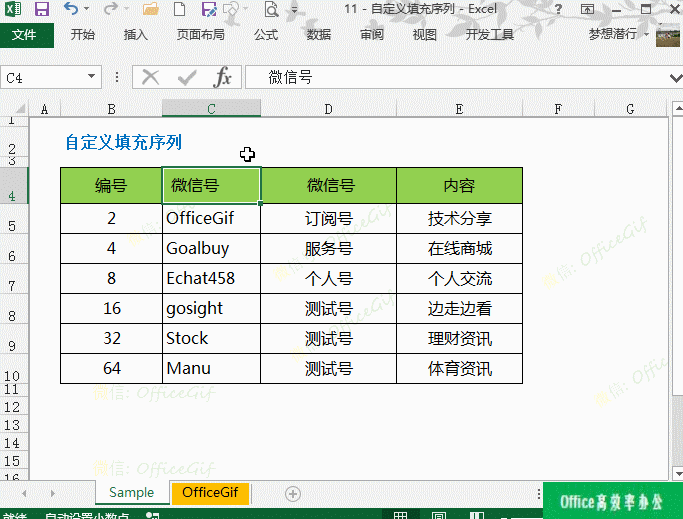Viewport: 683px width, 519px height.
Task: Switch to the OfficeGif sheet tab
Action: coord(210,493)
